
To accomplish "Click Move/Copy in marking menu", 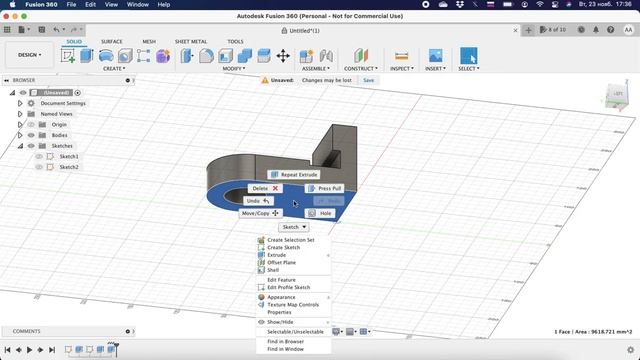I will coord(260,213).
